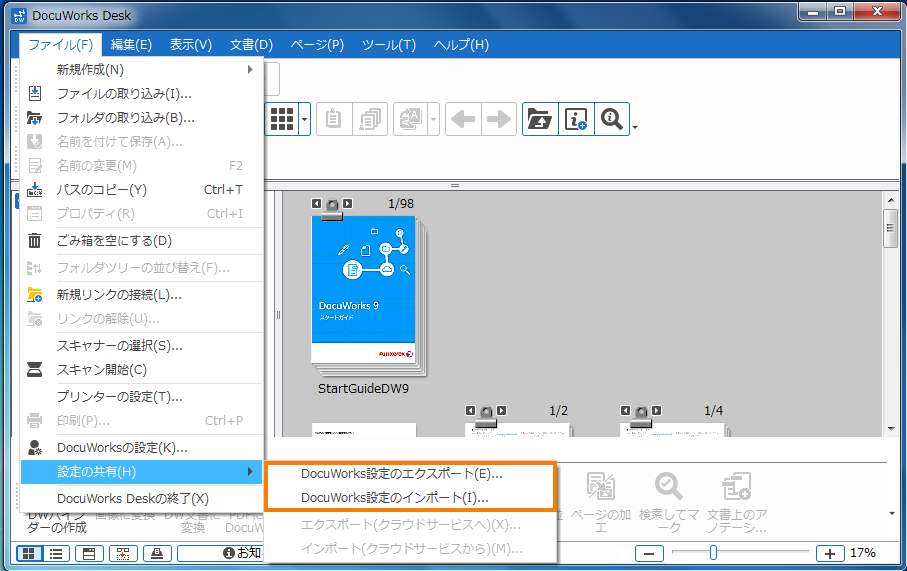The height and width of the screenshot is (571, 907).
Task: Click the thumbnail grid view toolbar icon
Action: click(x=282, y=119)
